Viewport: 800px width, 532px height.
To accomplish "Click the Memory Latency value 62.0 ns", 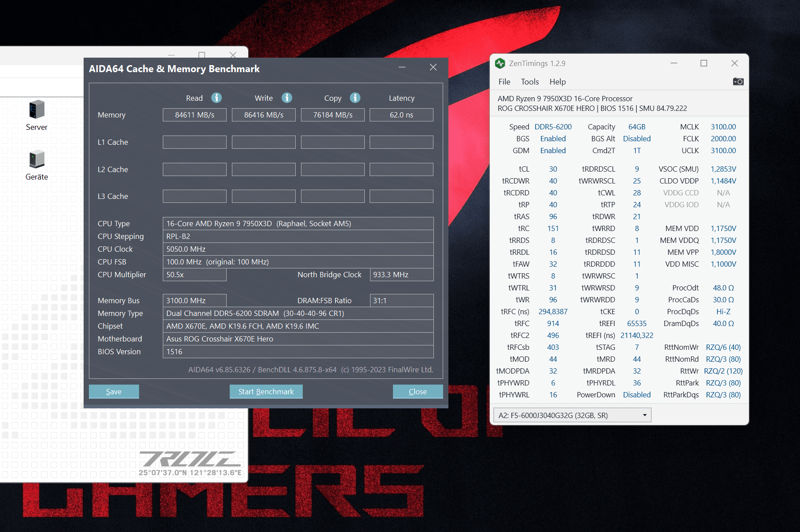I will click(x=401, y=115).
